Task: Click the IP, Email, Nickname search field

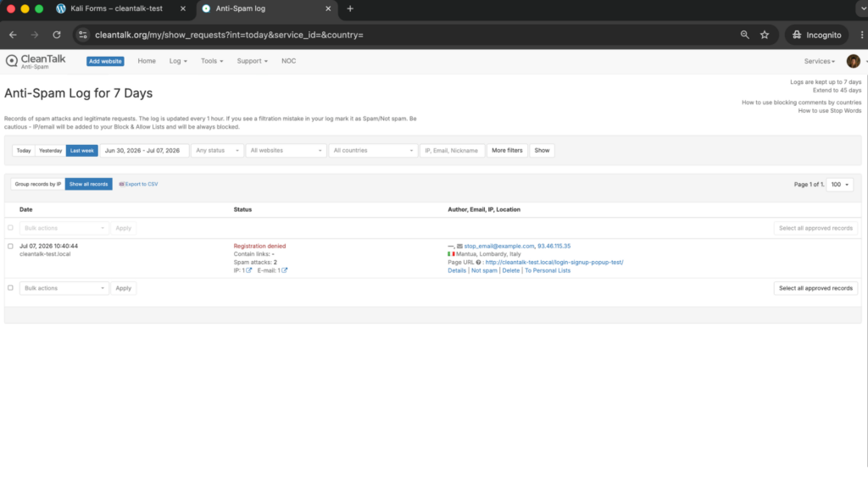Action: pyautogui.click(x=453, y=151)
